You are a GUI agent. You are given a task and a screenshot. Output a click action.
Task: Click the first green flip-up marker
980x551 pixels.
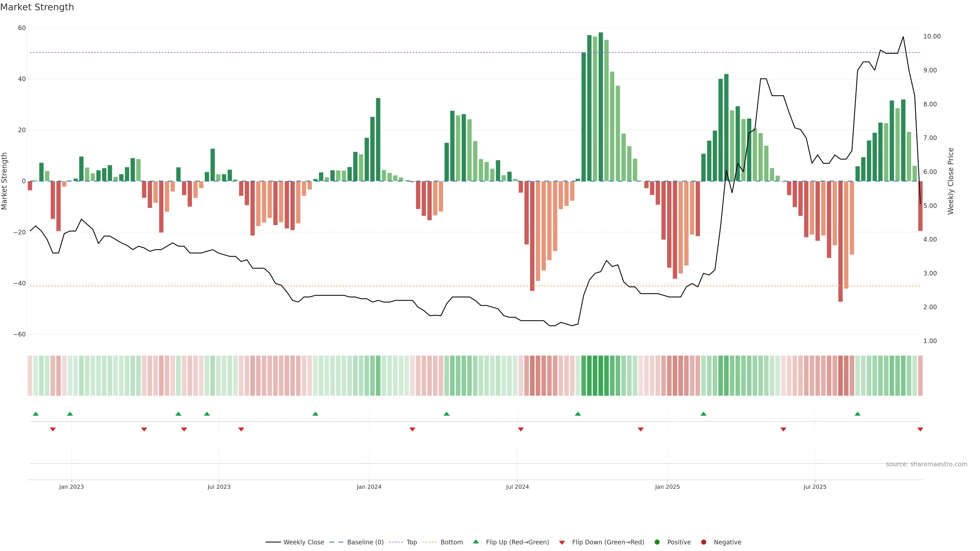point(36,414)
